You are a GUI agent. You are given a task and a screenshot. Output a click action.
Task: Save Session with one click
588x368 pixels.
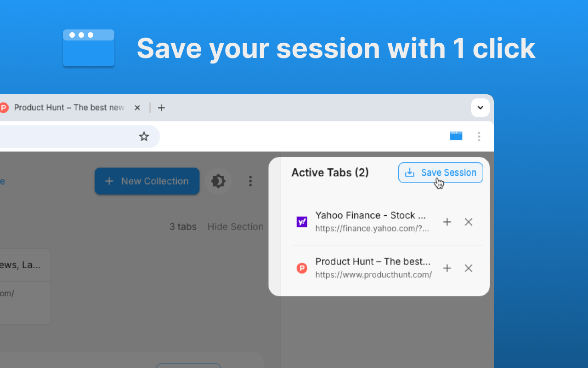(x=440, y=172)
